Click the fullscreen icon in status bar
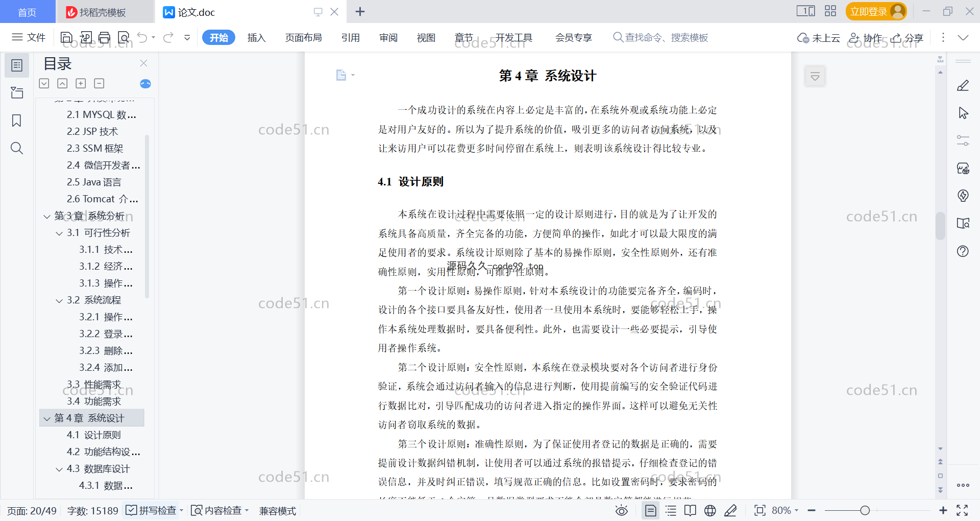Viewport: 980px width, 521px height. click(x=963, y=510)
